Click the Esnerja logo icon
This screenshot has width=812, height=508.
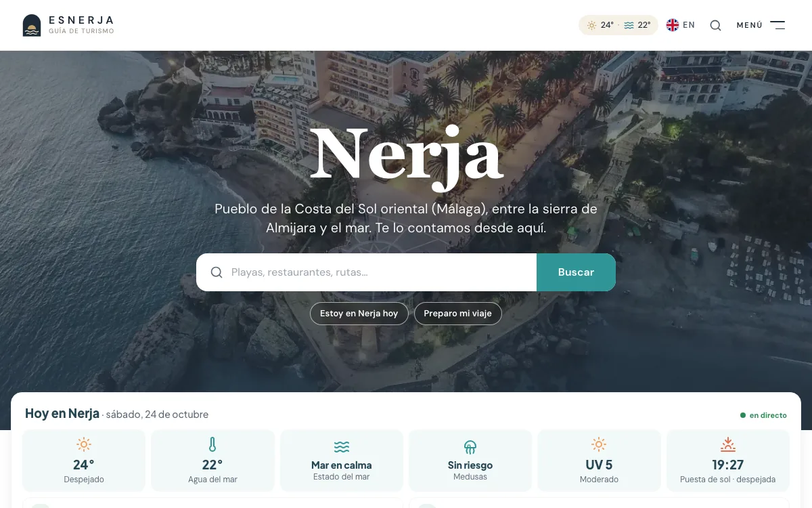point(32,25)
